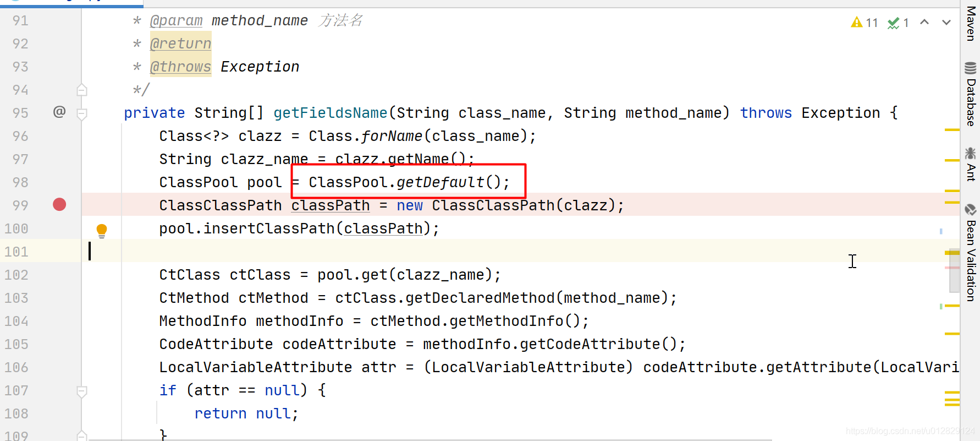The height and width of the screenshot is (441, 980).
Task: Open the Maven tool window
Action: [x=971, y=23]
